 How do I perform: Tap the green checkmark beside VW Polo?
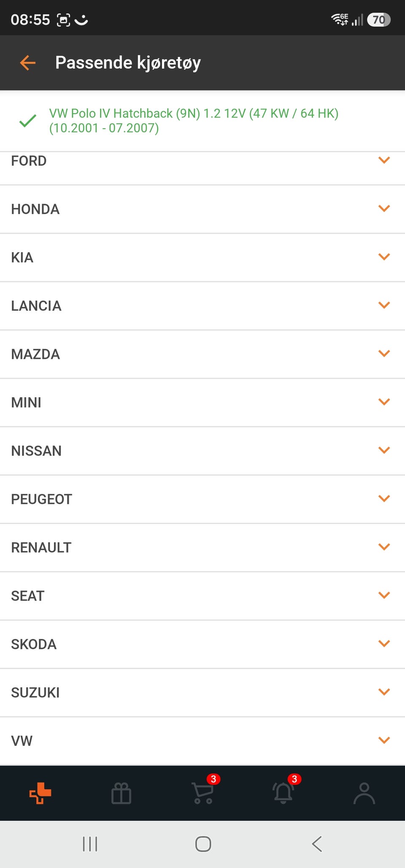28,121
